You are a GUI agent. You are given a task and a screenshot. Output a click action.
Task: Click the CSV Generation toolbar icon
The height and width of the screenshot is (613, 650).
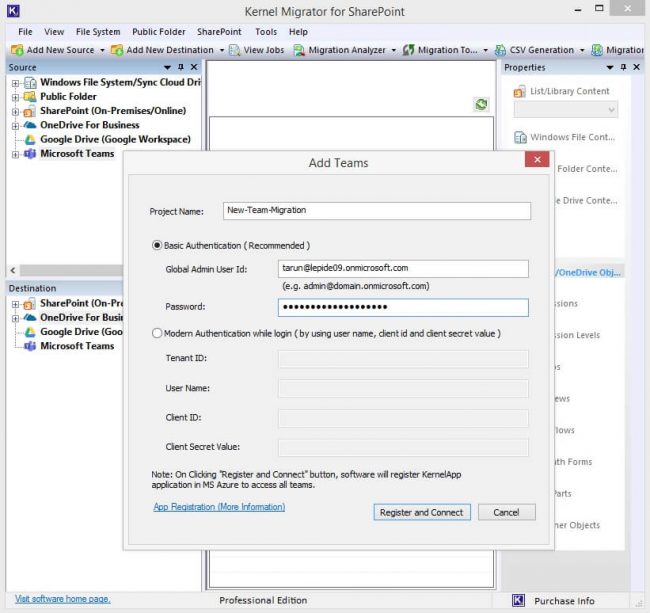tap(500, 50)
